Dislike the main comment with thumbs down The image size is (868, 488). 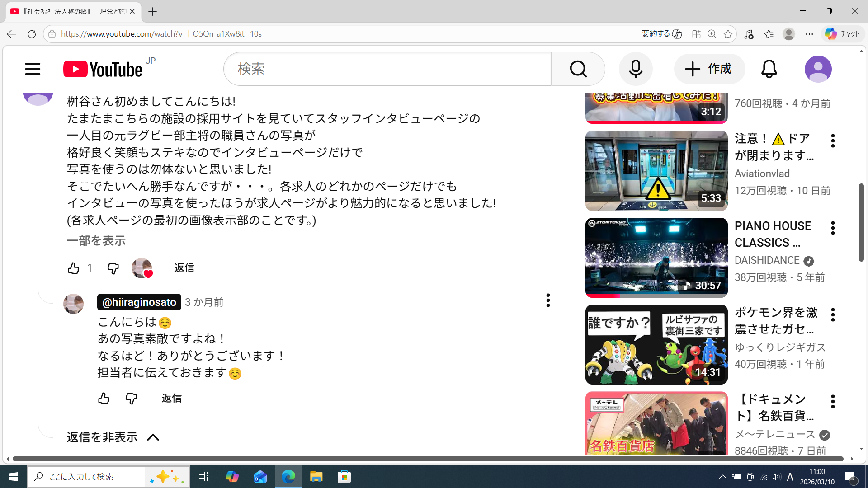click(113, 268)
